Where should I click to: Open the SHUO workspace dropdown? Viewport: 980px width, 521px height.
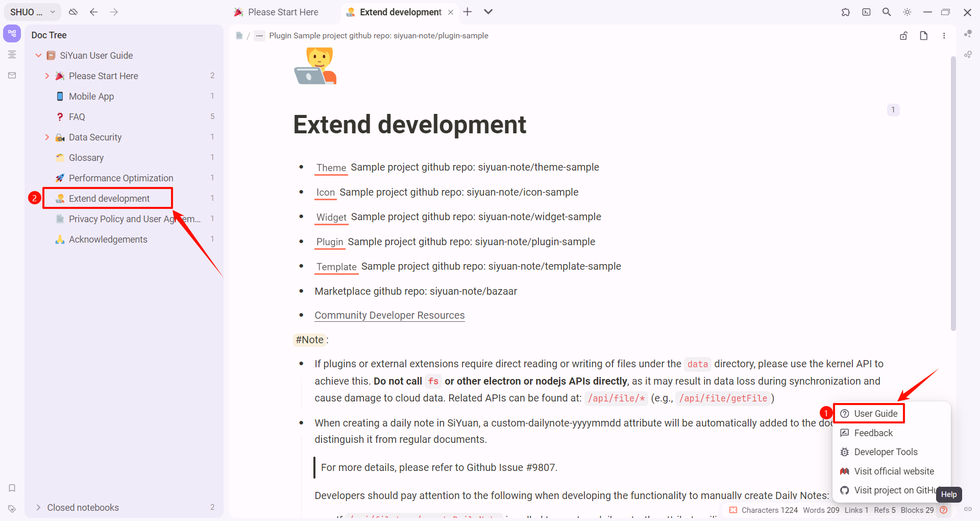32,12
